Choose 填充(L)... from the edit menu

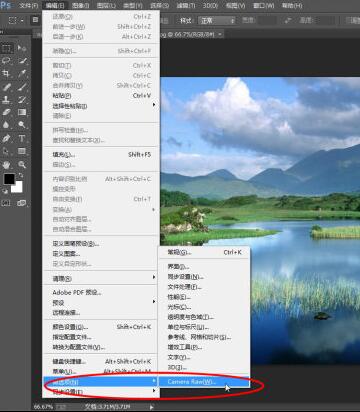pyautogui.click(x=101, y=155)
